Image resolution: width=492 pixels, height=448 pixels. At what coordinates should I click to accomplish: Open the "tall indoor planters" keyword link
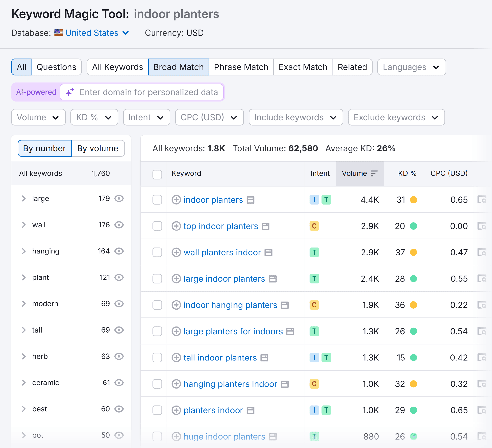pyautogui.click(x=220, y=358)
